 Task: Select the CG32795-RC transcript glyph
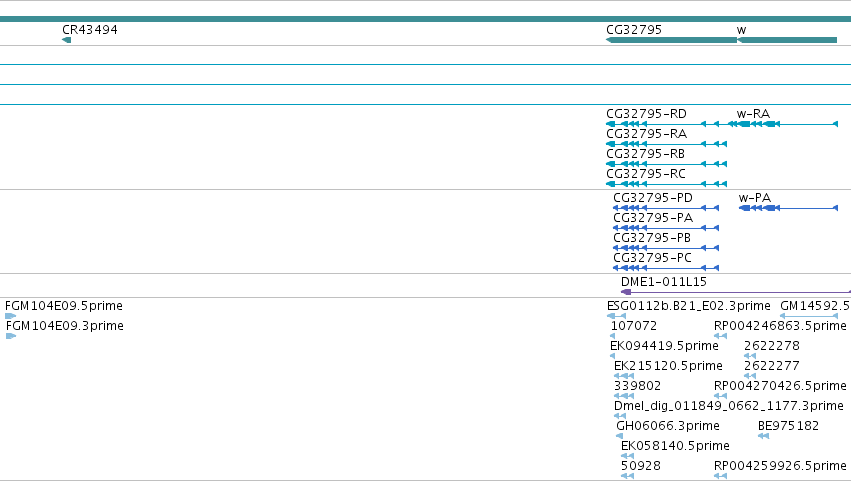click(666, 184)
